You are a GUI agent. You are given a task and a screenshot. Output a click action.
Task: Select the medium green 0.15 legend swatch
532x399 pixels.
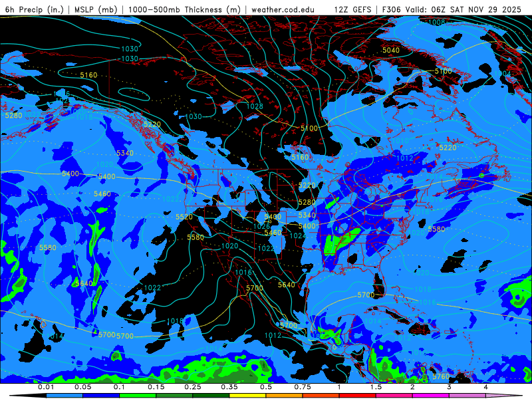[174, 396]
